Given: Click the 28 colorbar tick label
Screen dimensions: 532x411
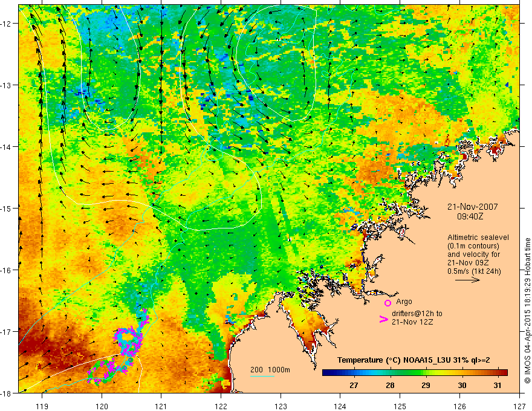Looking at the screenshot, I should click(x=390, y=385).
